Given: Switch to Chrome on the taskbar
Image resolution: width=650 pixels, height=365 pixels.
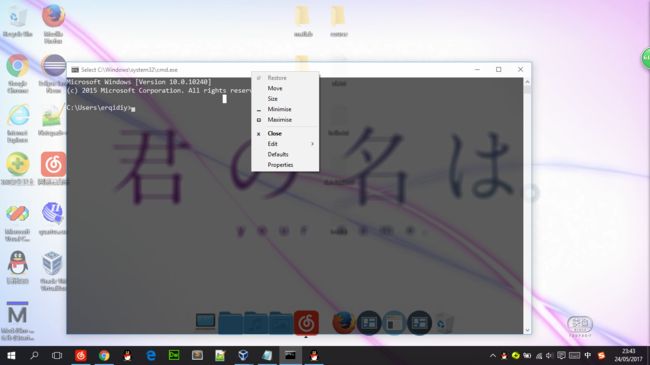Looking at the screenshot, I should pos(104,355).
